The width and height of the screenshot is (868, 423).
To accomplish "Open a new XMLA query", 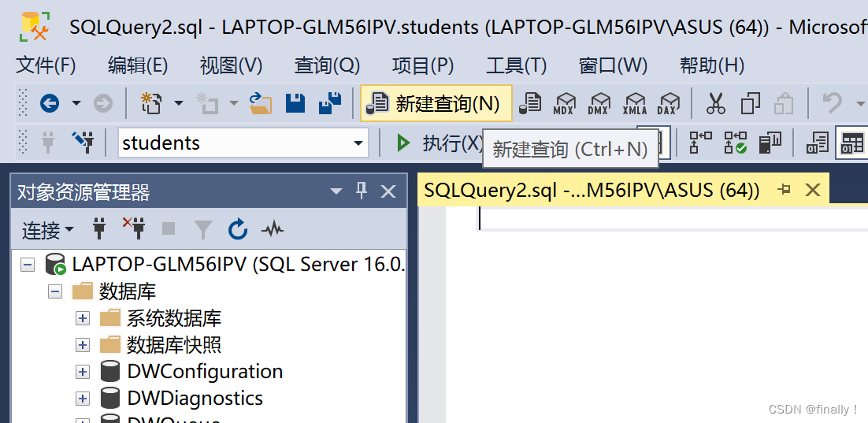I will coord(634,103).
